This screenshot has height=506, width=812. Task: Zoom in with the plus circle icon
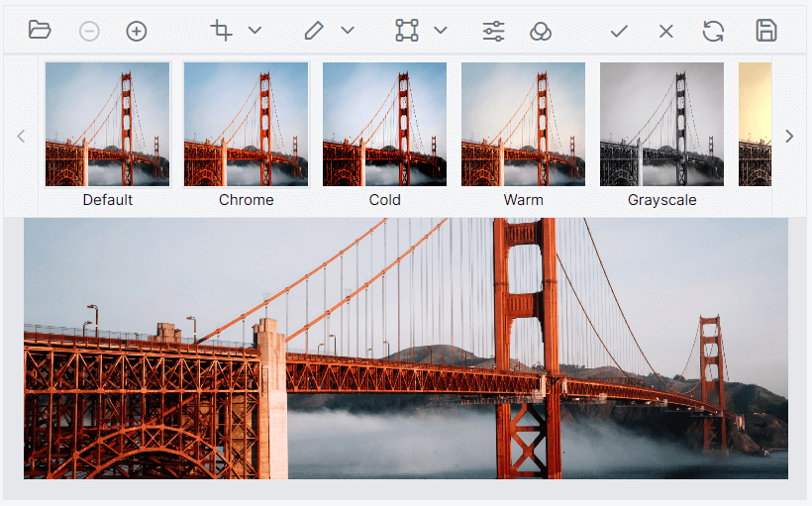pos(137,31)
